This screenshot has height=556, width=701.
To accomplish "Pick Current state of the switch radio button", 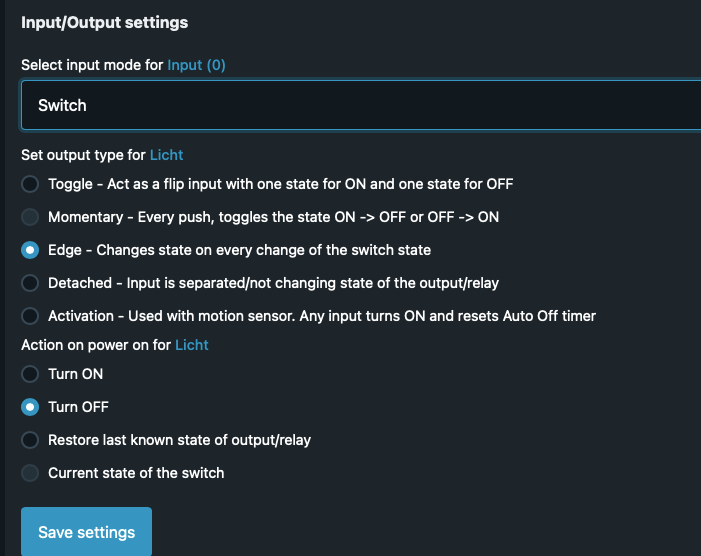I will [30, 473].
